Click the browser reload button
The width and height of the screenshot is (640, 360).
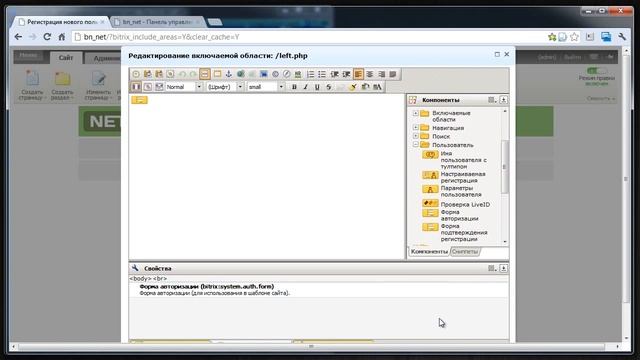(47, 37)
